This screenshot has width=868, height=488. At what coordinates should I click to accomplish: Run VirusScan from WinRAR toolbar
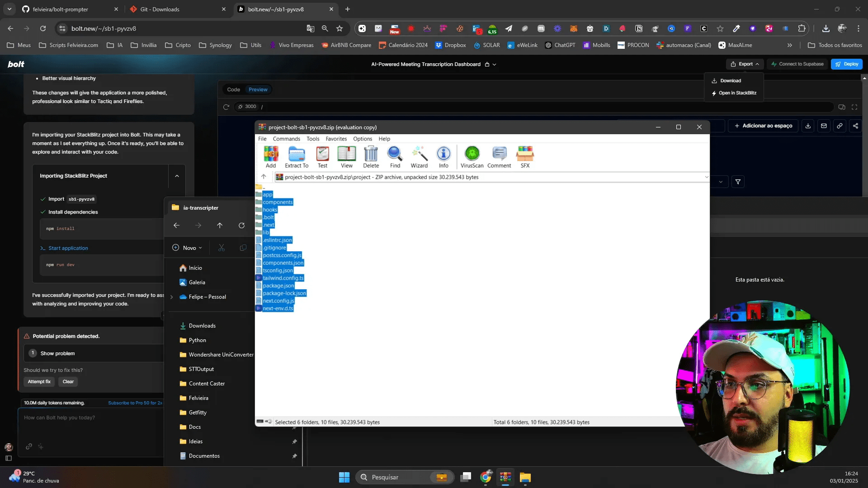click(x=472, y=157)
